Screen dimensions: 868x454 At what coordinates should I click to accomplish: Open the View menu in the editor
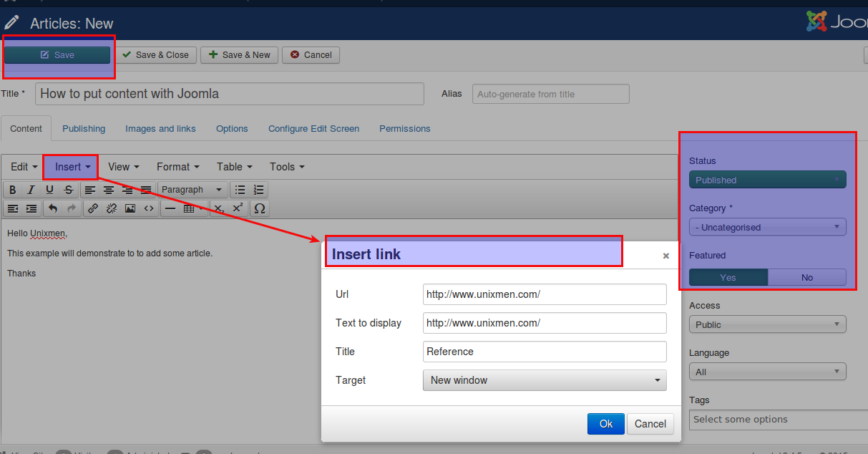124,167
